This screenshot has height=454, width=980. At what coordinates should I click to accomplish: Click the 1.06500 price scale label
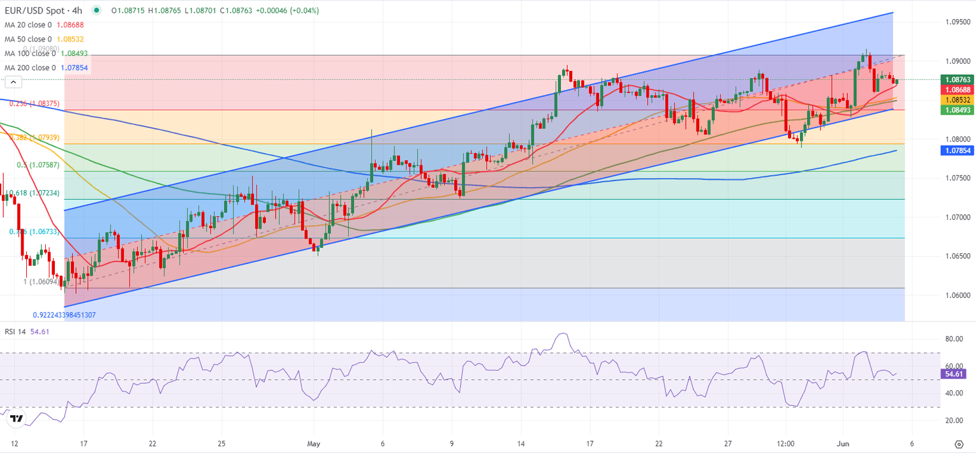tap(957, 256)
